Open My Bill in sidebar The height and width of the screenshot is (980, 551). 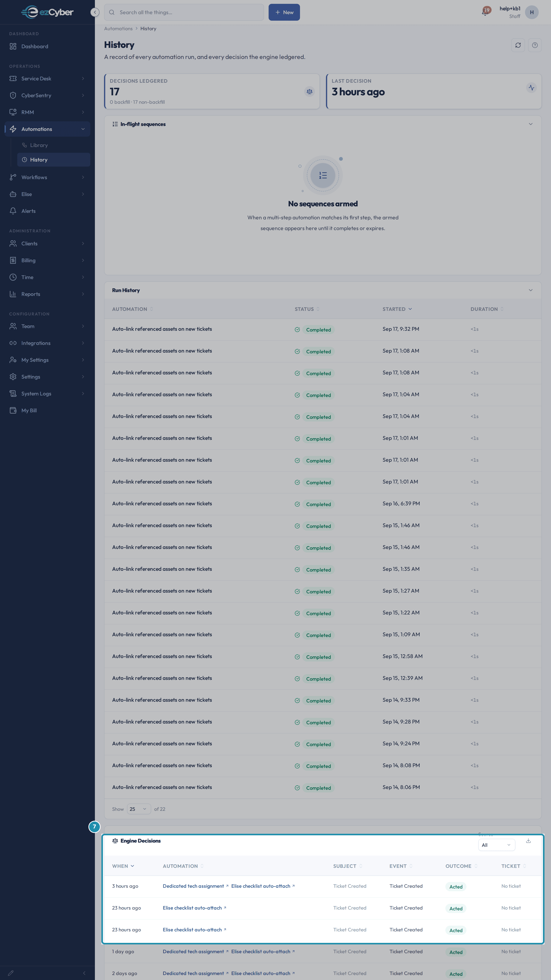coord(47,411)
